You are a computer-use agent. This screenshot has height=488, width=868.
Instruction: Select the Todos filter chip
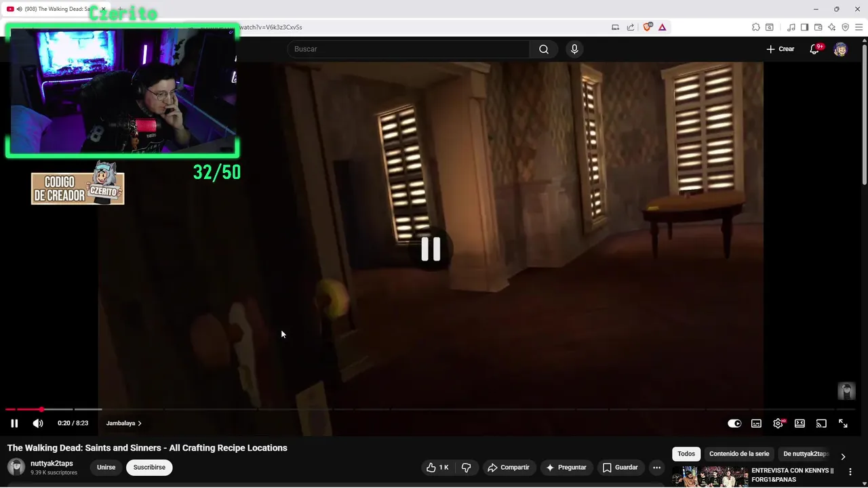(686, 454)
